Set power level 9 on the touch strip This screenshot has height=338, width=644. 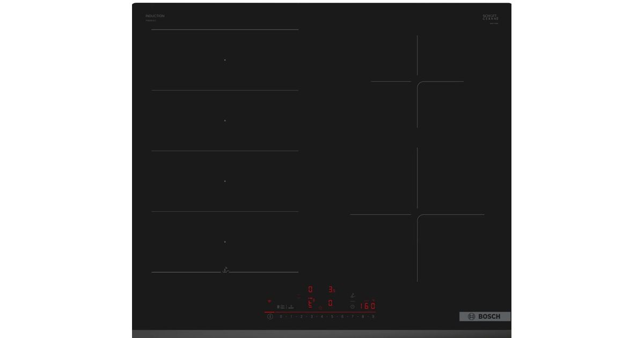[x=372, y=317]
